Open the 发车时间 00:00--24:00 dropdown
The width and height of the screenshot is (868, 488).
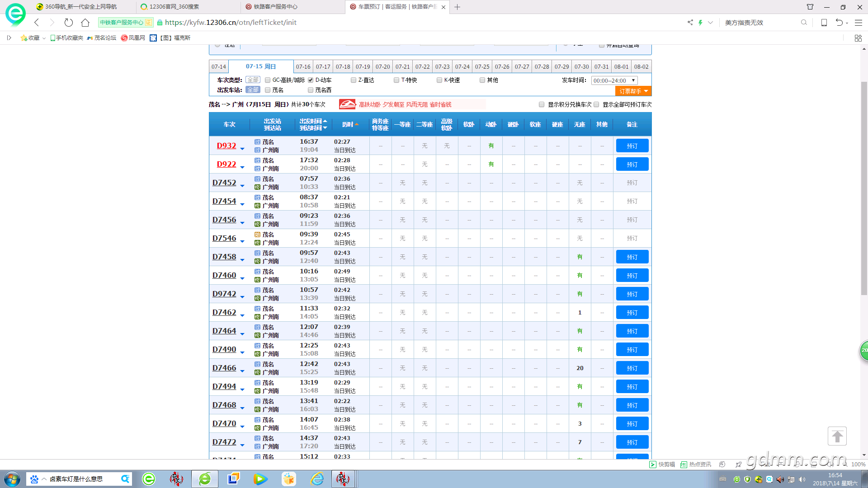tap(614, 80)
